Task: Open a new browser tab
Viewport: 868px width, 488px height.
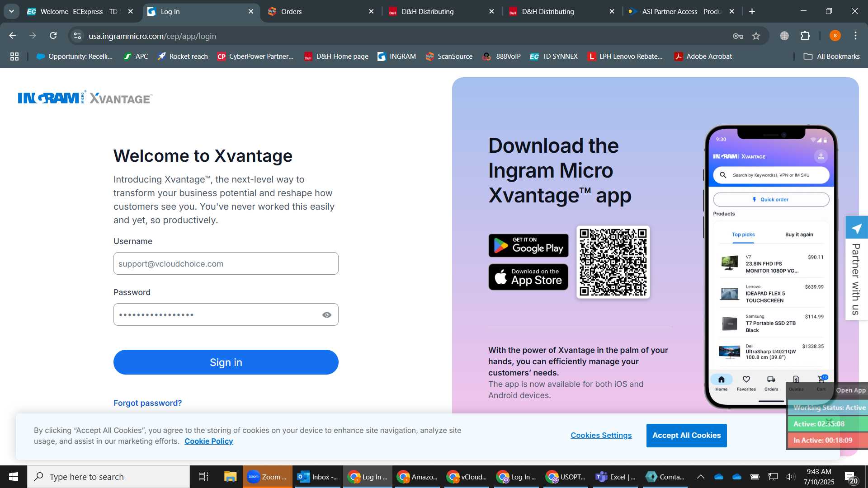Action: coord(752,11)
